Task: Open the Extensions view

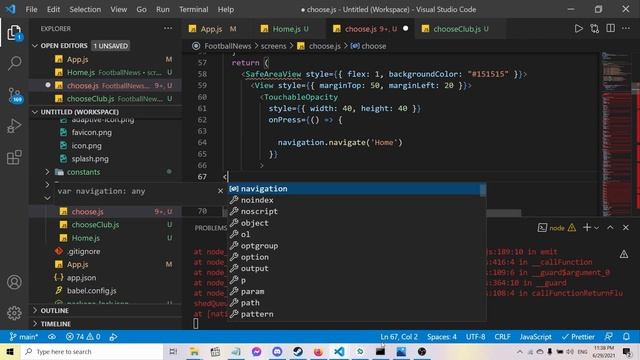Action: (x=14, y=157)
